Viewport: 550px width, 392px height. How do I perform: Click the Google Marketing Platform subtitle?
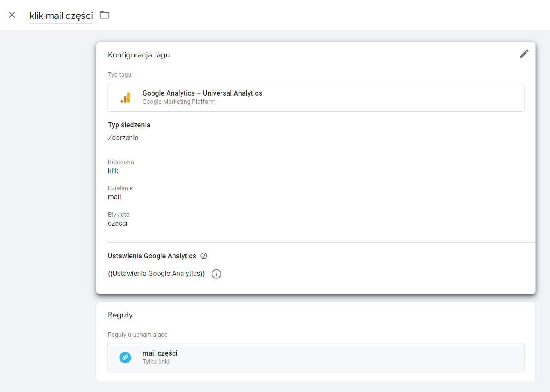pos(179,102)
